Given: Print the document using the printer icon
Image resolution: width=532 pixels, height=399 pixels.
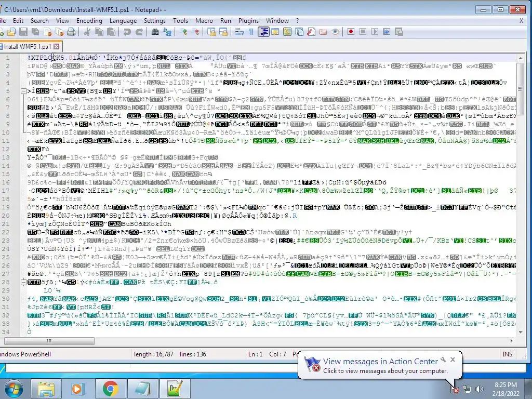Looking at the screenshot, I should pyautogui.click(x=71, y=32).
